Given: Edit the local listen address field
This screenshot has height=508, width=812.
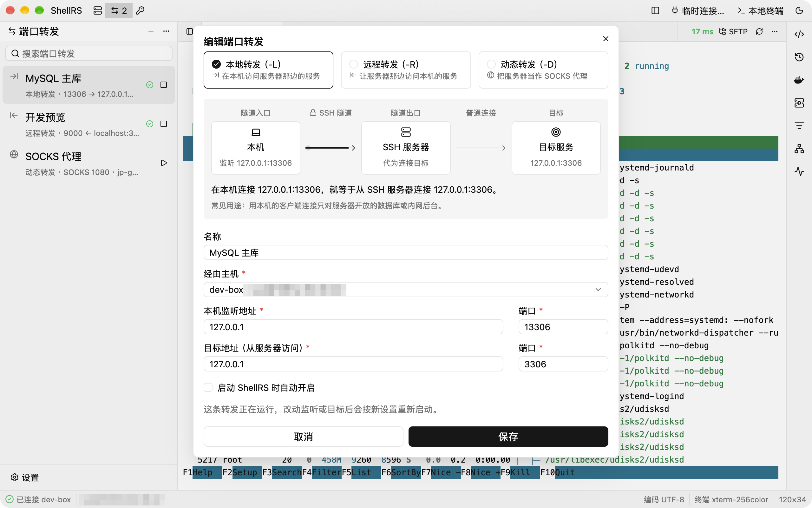Looking at the screenshot, I should 353,327.
